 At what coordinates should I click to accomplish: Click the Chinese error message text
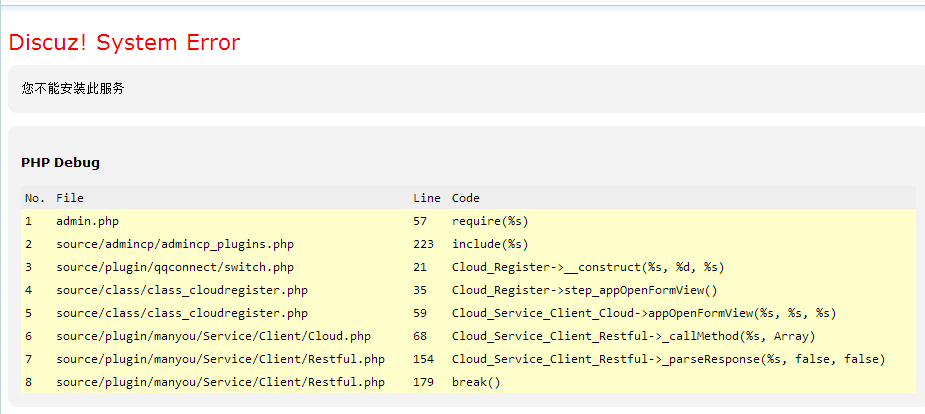click(73, 89)
